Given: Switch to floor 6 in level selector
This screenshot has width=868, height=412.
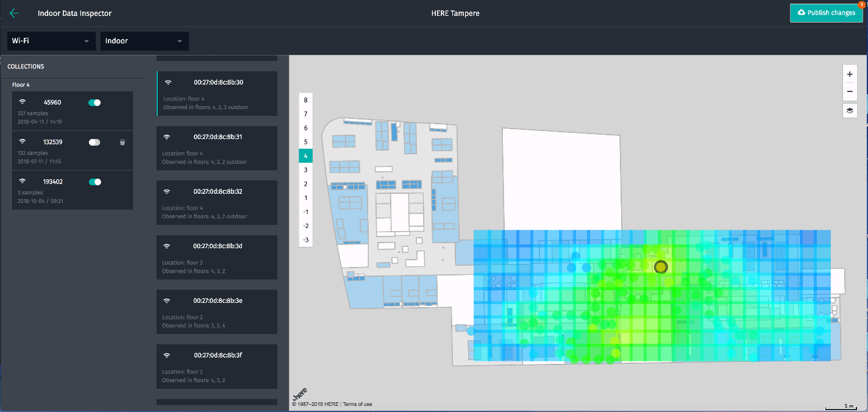Looking at the screenshot, I should point(306,128).
